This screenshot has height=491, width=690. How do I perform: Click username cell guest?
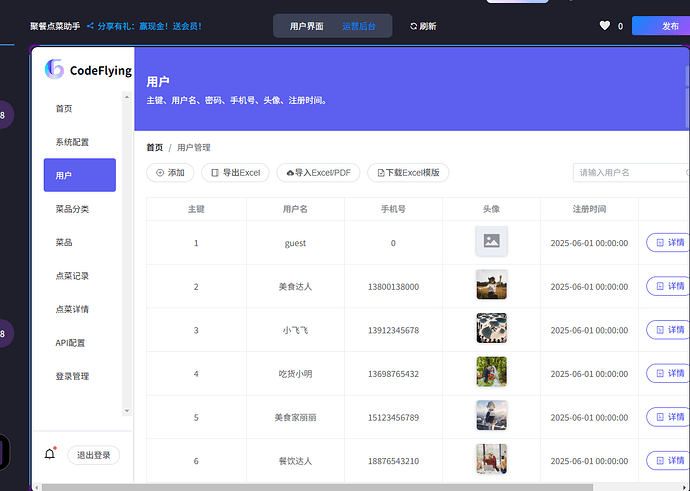295,243
